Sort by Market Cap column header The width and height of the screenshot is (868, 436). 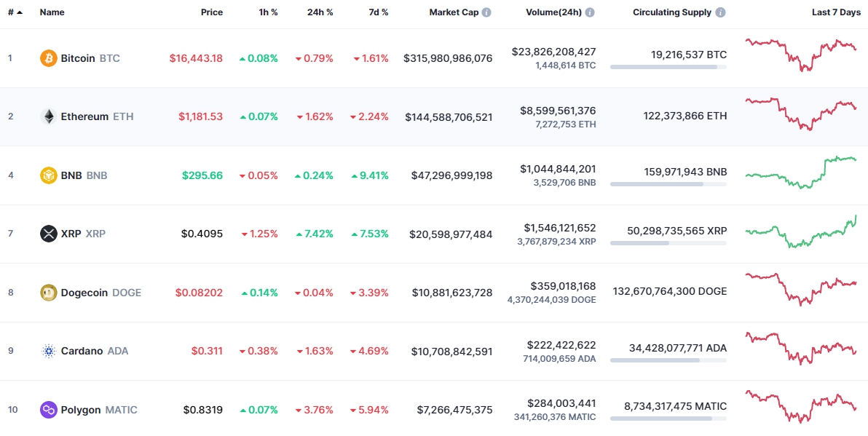(454, 12)
